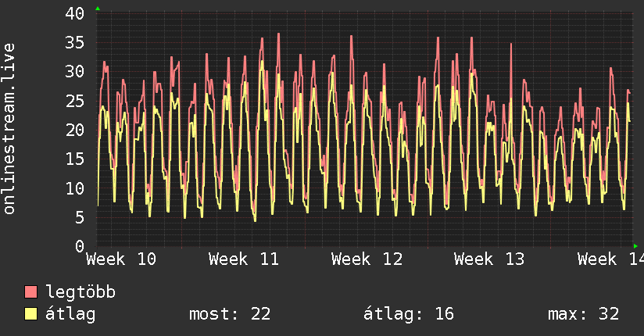Click the y-axis value 30
644x336 pixels.
75,72
